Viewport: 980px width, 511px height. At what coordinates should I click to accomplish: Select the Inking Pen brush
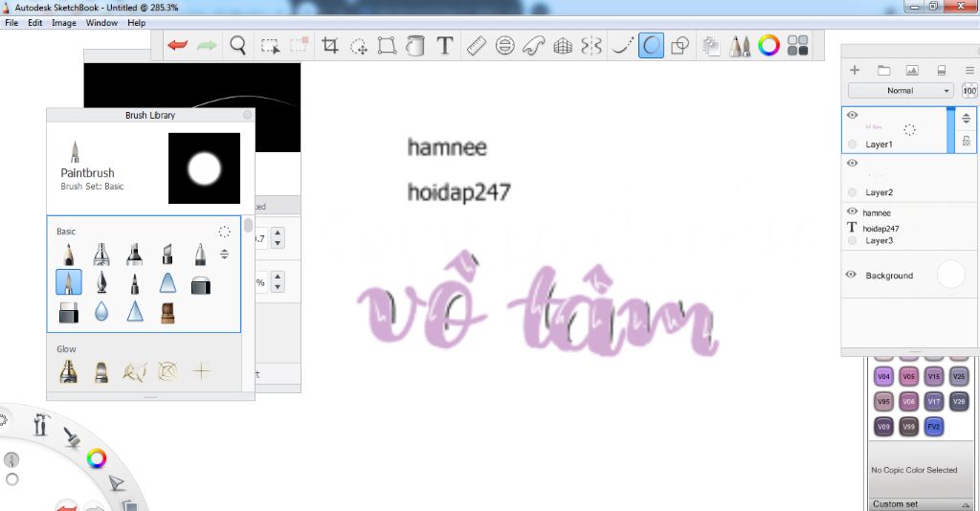(x=101, y=283)
